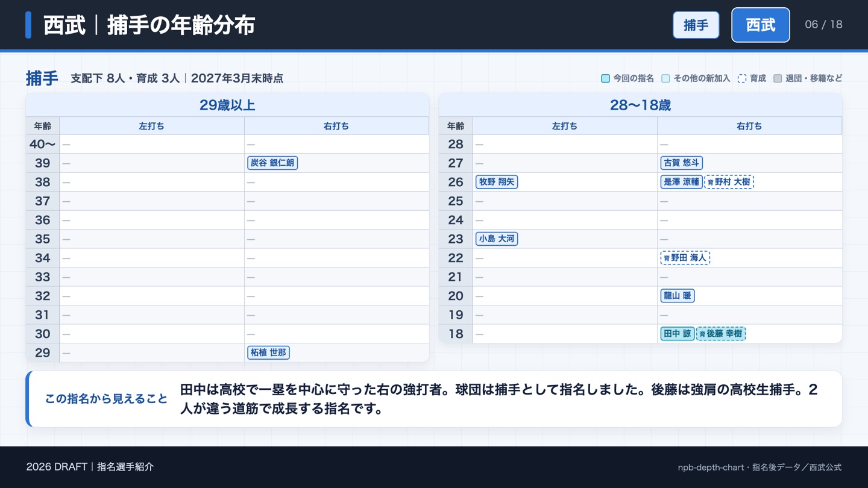The image size is (868, 488).
Task: Select drafted player chip 田中 諒
Action: click(x=678, y=334)
